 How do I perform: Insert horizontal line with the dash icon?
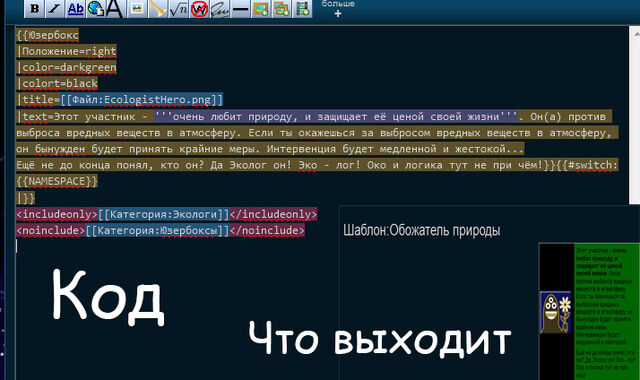(x=240, y=9)
